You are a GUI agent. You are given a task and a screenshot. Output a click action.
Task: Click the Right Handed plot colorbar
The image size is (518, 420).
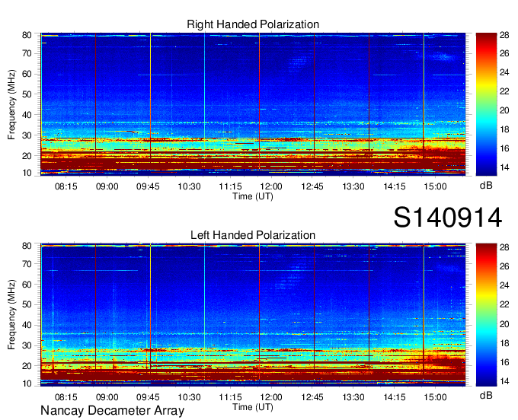coord(486,104)
